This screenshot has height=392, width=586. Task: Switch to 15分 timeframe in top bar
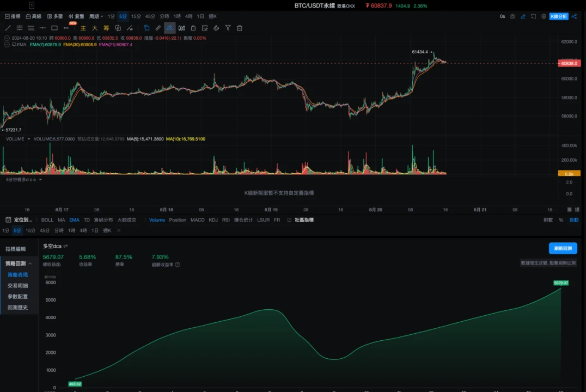136,16
